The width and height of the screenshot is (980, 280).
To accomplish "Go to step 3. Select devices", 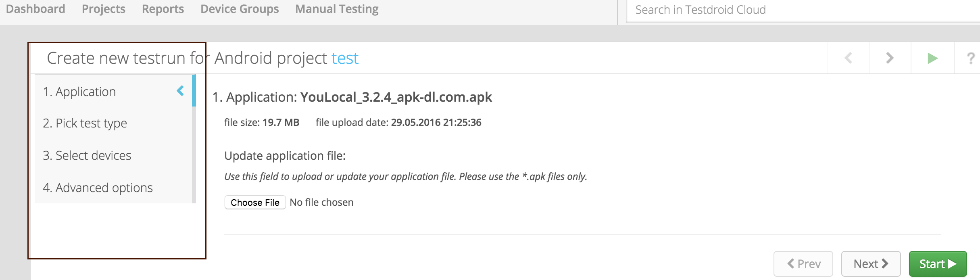I will (x=87, y=155).
